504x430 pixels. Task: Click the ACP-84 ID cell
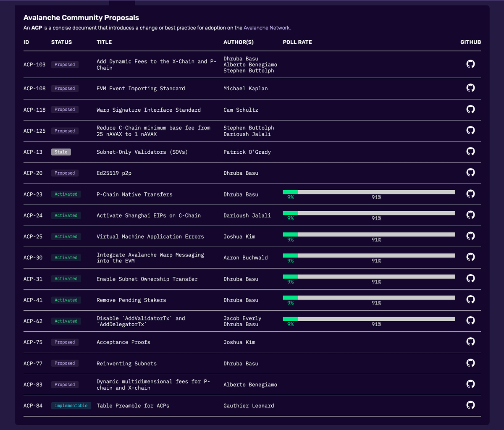33,406
